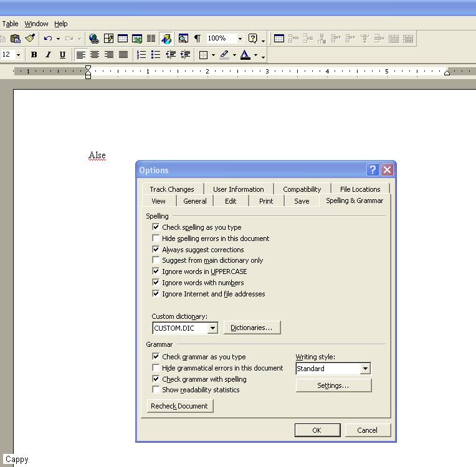Click the Columns layout icon
Screen dimensions: 476x467
coord(151,39)
